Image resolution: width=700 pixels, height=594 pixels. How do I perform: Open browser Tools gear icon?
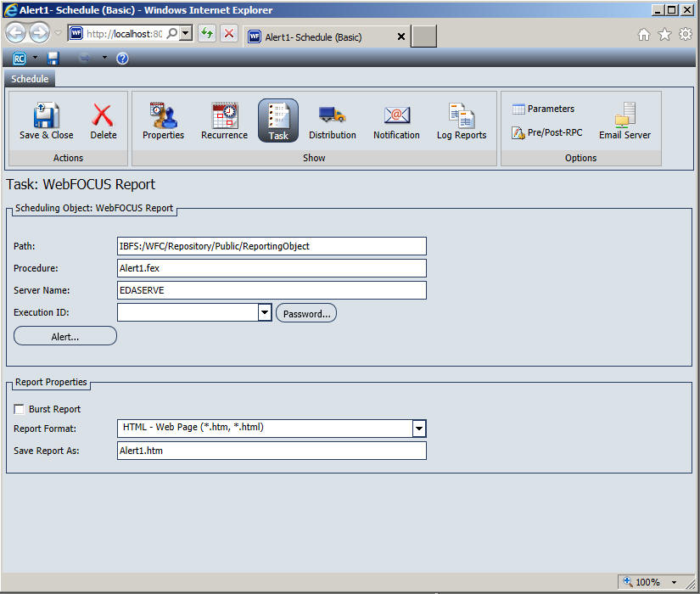pyautogui.click(x=686, y=35)
